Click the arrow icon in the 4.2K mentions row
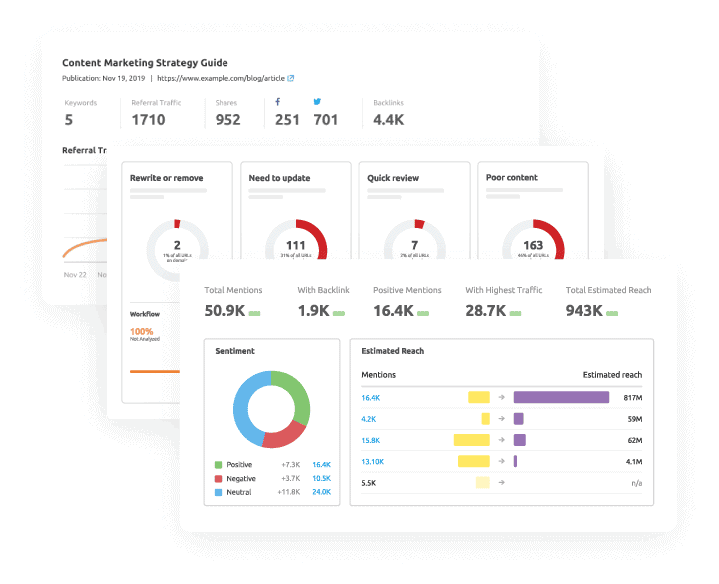Viewport: 719px width, 584px height. [501, 418]
